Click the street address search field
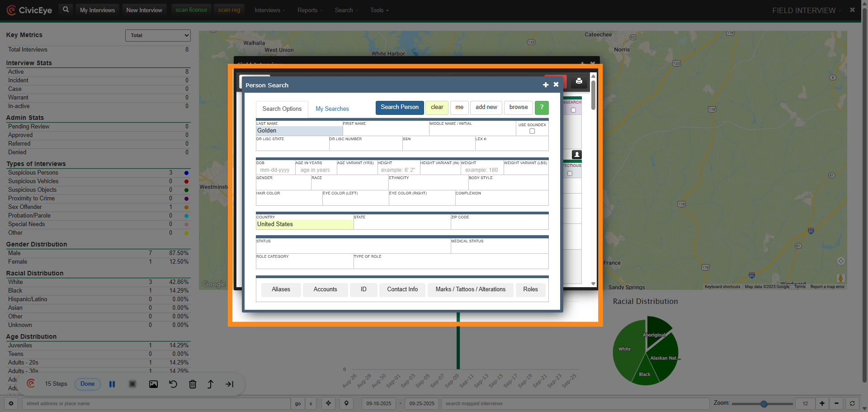This screenshot has height=412, width=868. pyautogui.click(x=156, y=403)
